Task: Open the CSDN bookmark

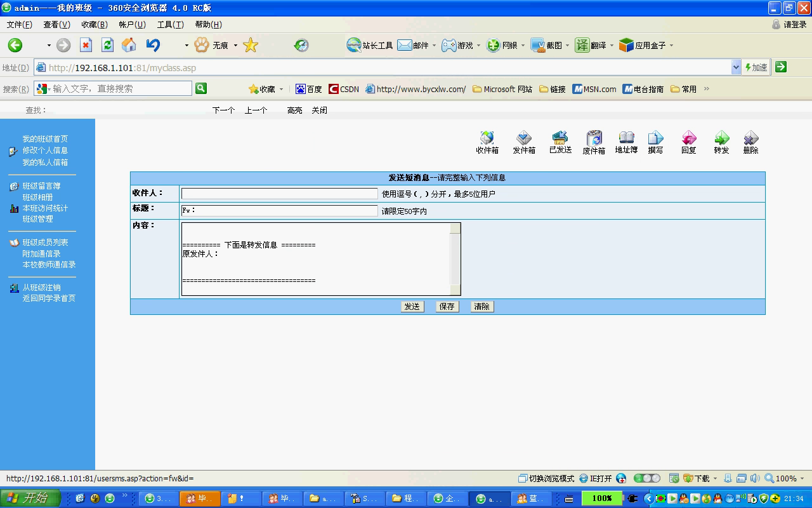Action: coord(344,89)
